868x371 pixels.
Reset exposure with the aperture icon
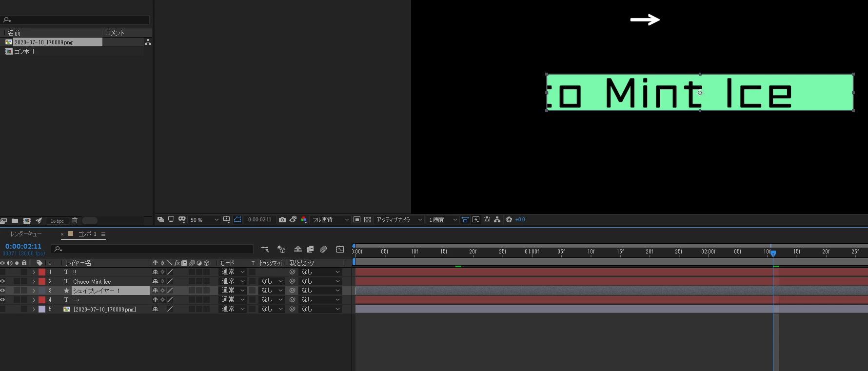pyautogui.click(x=509, y=220)
